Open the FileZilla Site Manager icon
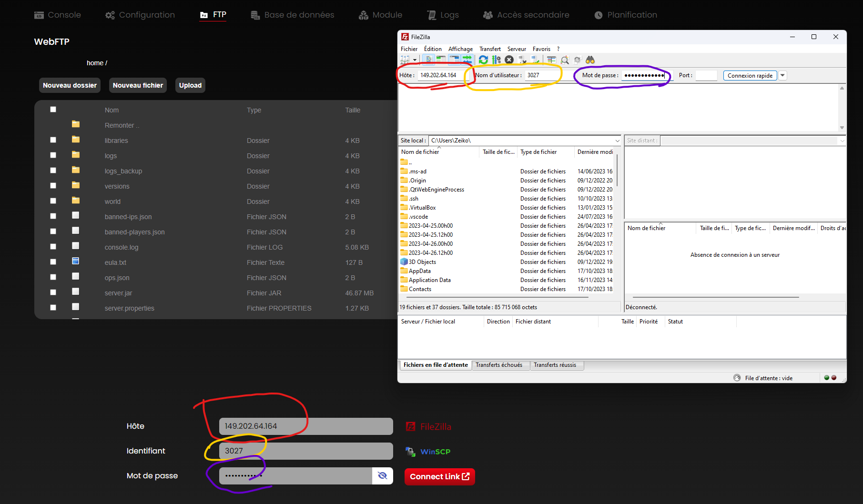Image resolution: width=863 pixels, height=504 pixels. [405, 60]
